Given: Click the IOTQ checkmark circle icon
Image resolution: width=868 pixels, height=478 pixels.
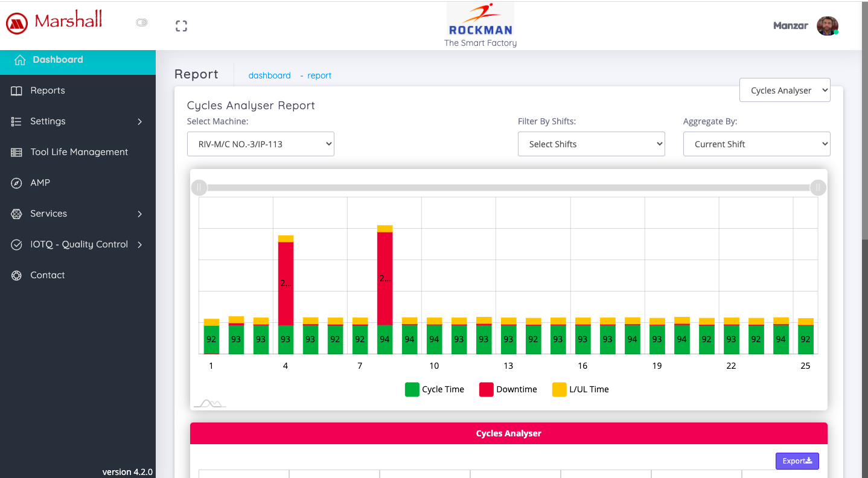Looking at the screenshot, I should click(16, 244).
